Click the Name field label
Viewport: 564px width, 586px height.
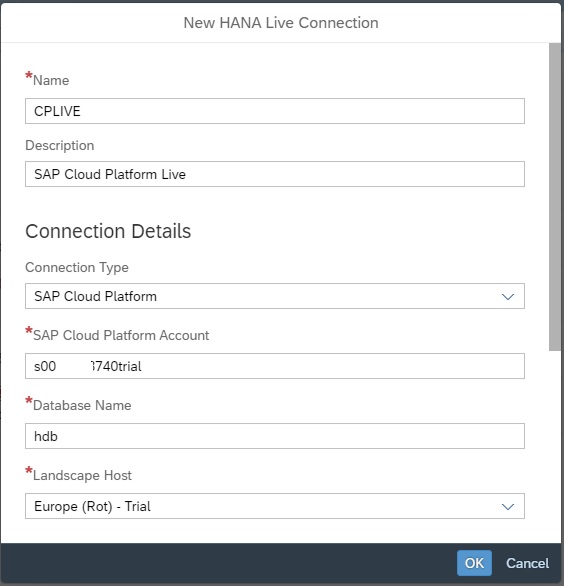(51, 80)
